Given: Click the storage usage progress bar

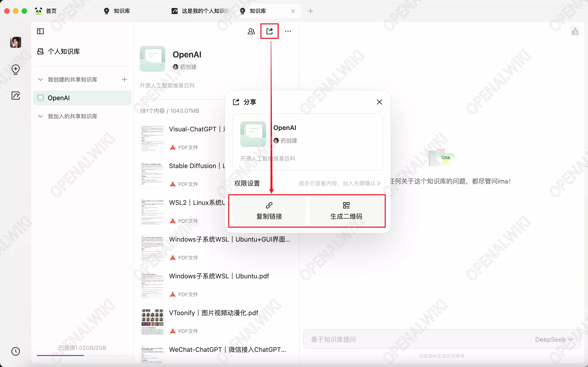Looking at the screenshot, I should click(x=82, y=355).
